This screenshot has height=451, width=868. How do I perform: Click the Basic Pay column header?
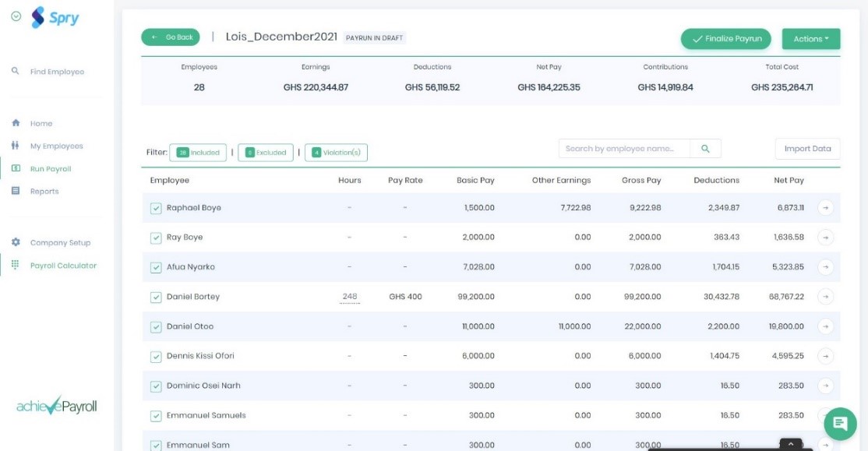pos(475,181)
